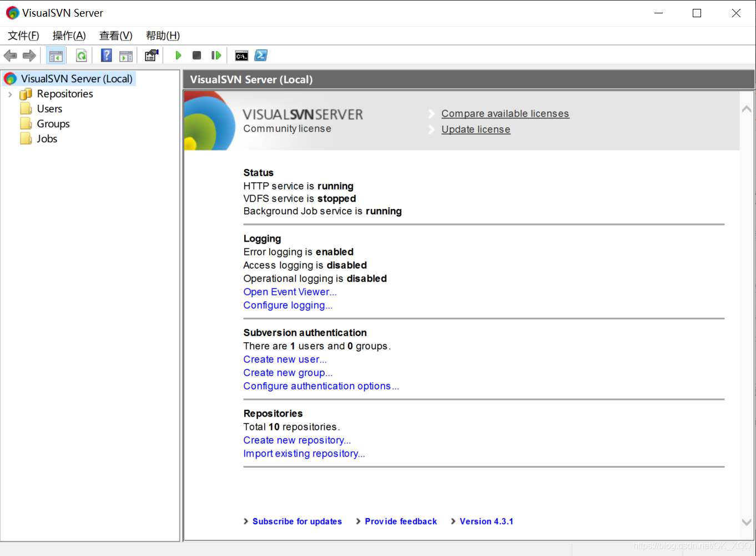This screenshot has height=556, width=756.
Task: Open server Properties toolbar icon
Action: pyautogui.click(x=152, y=56)
